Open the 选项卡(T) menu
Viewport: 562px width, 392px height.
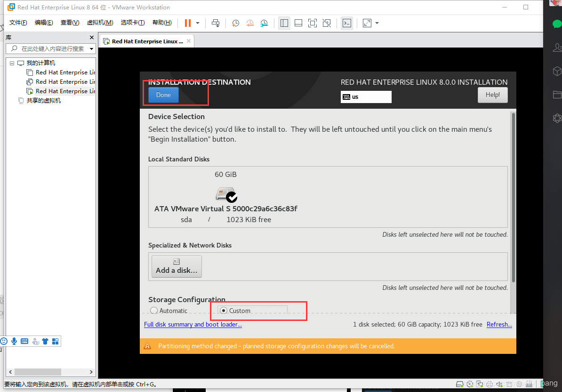click(x=133, y=23)
